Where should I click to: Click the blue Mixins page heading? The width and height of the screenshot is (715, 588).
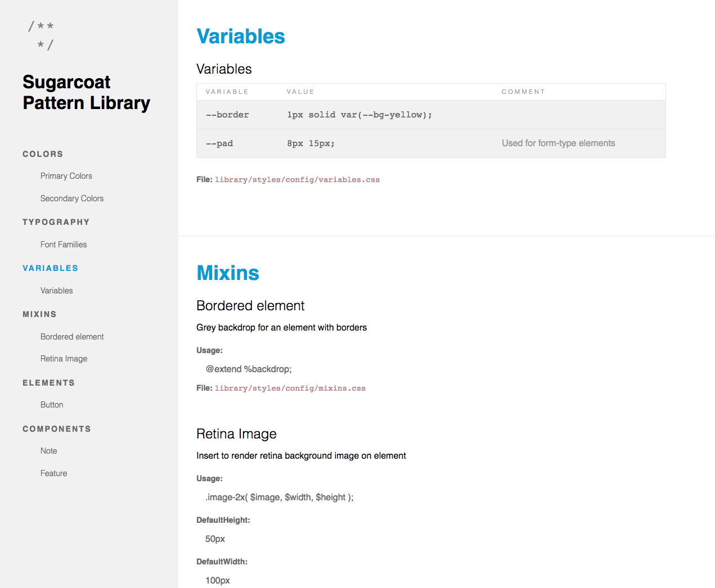(x=228, y=273)
